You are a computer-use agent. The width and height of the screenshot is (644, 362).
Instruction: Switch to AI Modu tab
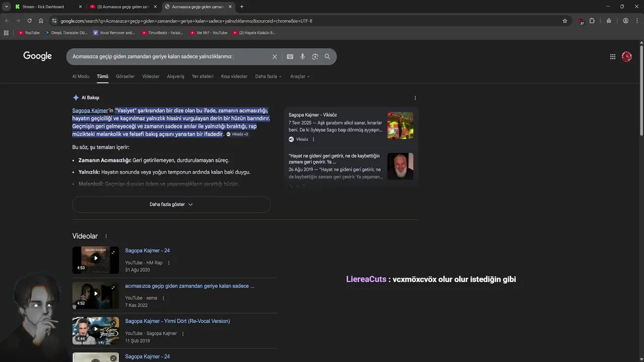pos(80,76)
